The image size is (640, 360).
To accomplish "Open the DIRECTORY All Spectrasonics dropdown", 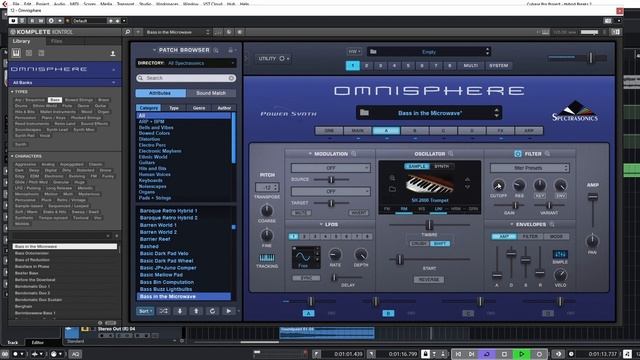I will pyautogui.click(x=186, y=63).
